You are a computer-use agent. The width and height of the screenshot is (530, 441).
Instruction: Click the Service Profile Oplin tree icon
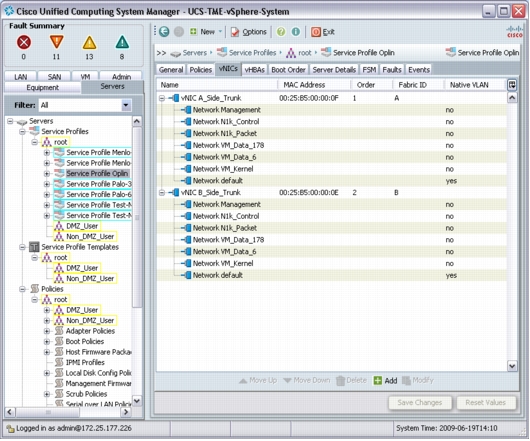(x=59, y=173)
